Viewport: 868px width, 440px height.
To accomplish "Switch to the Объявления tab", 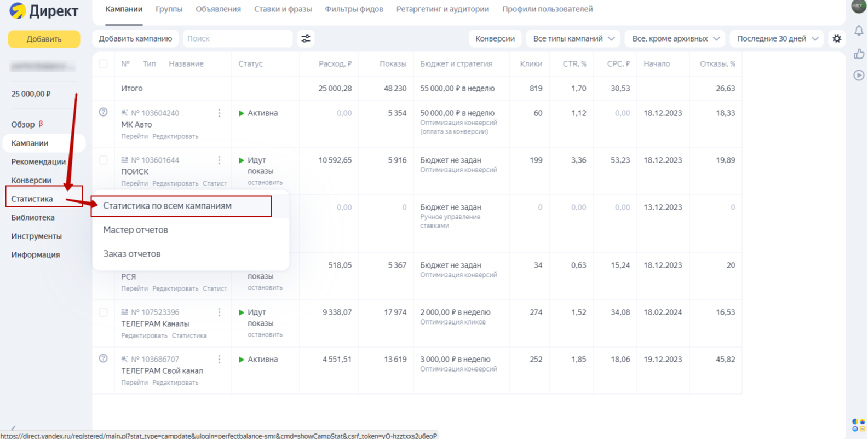I will point(218,9).
